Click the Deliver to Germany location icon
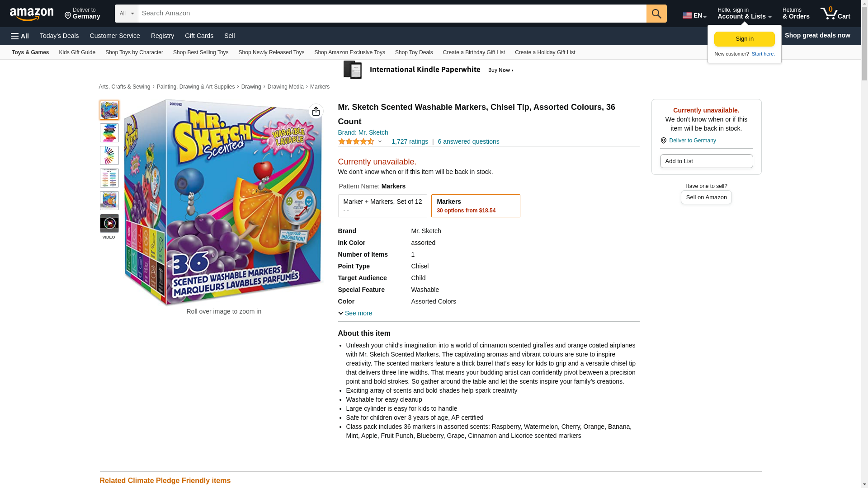The image size is (868, 488). 663,141
